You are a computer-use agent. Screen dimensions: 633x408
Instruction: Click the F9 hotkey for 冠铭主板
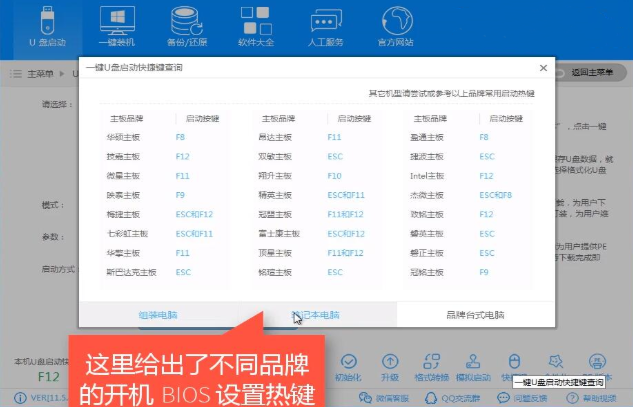484,272
